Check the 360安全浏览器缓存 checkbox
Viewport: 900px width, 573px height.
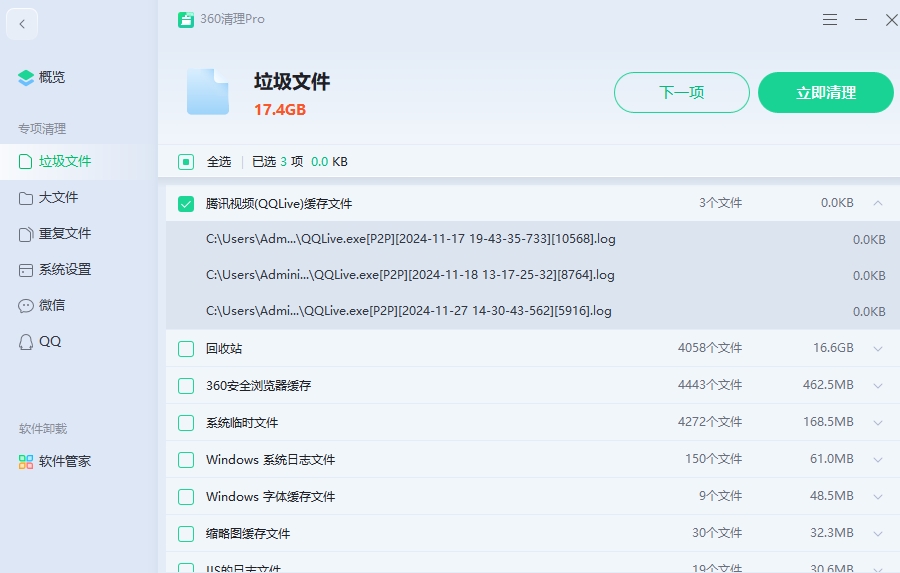click(x=186, y=386)
